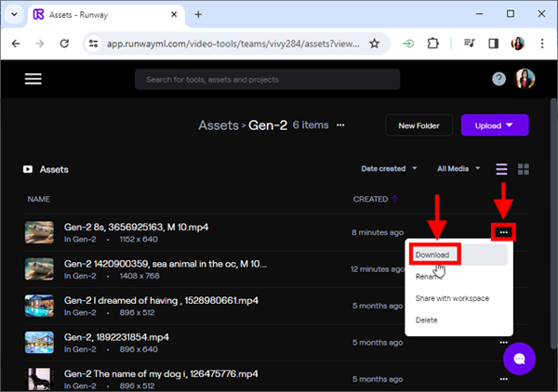Open the media control icon in toolbar
The height and width of the screenshot is (392, 558).
coord(470,44)
